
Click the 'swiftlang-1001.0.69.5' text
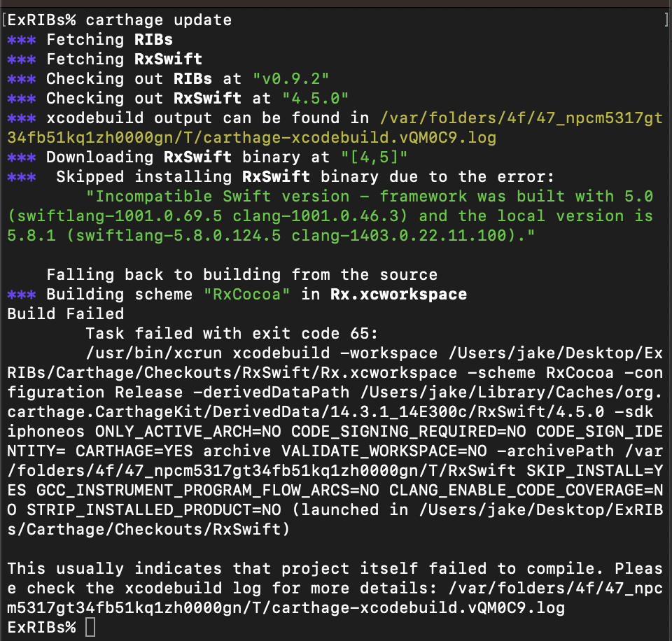[x=120, y=216]
